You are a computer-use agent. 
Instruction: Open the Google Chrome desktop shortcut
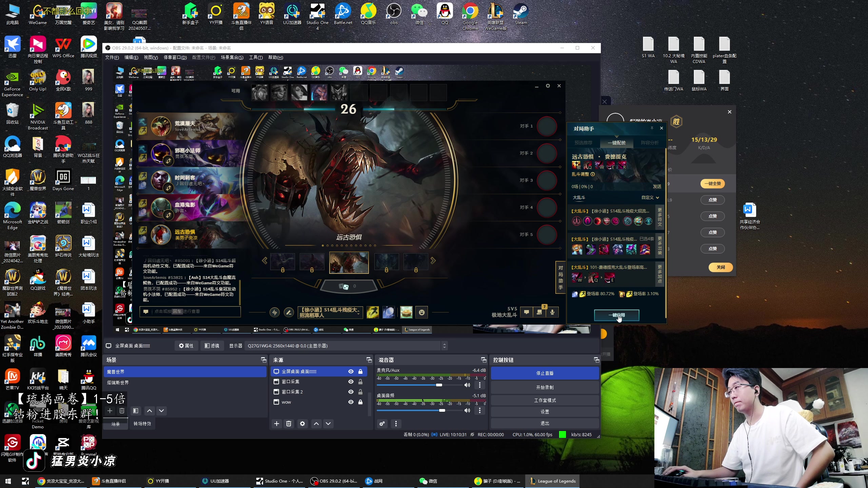coord(470,17)
